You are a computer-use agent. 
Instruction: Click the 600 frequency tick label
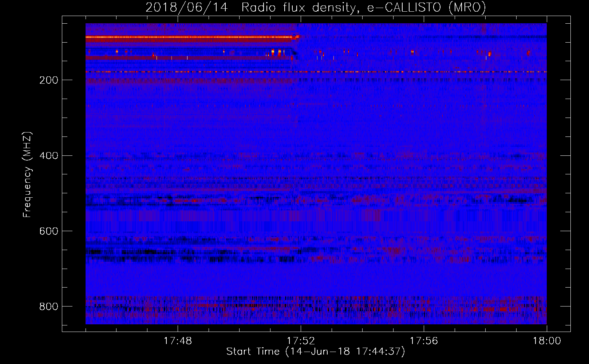(48, 231)
